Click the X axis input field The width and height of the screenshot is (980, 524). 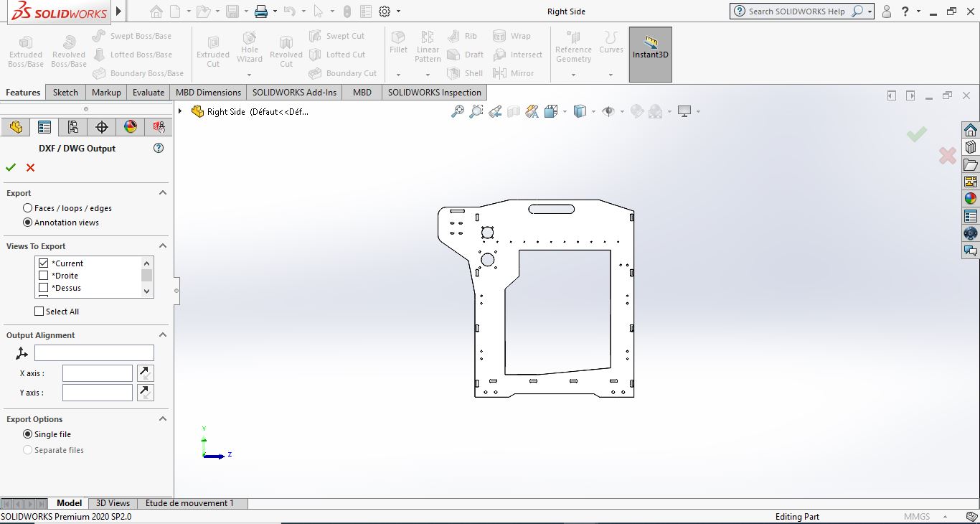coord(98,373)
